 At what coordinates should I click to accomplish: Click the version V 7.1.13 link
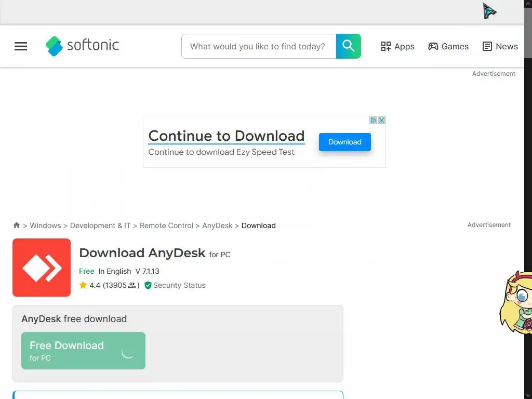[x=147, y=271]
